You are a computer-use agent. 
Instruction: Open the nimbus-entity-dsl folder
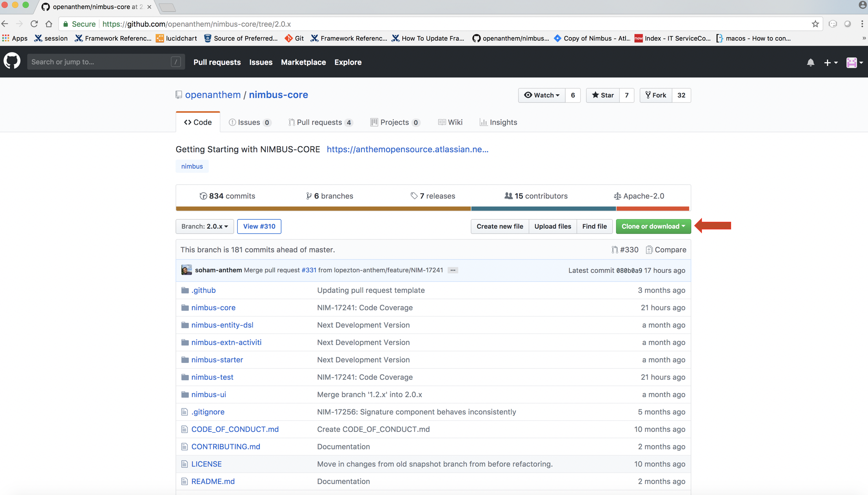[x=222, y=325]
